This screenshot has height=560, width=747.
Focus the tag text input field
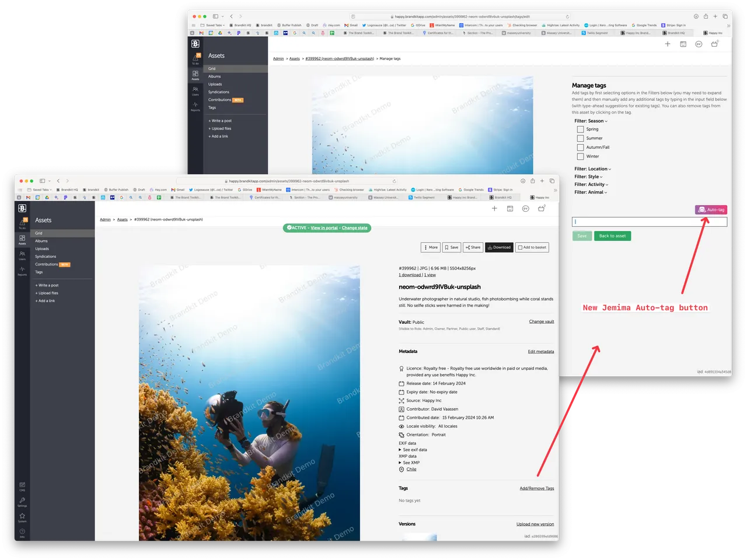click(649, 222)
